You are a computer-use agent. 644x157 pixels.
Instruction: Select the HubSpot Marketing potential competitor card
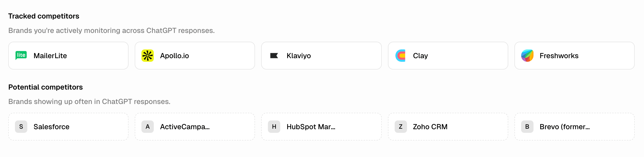tap(321, 126)
